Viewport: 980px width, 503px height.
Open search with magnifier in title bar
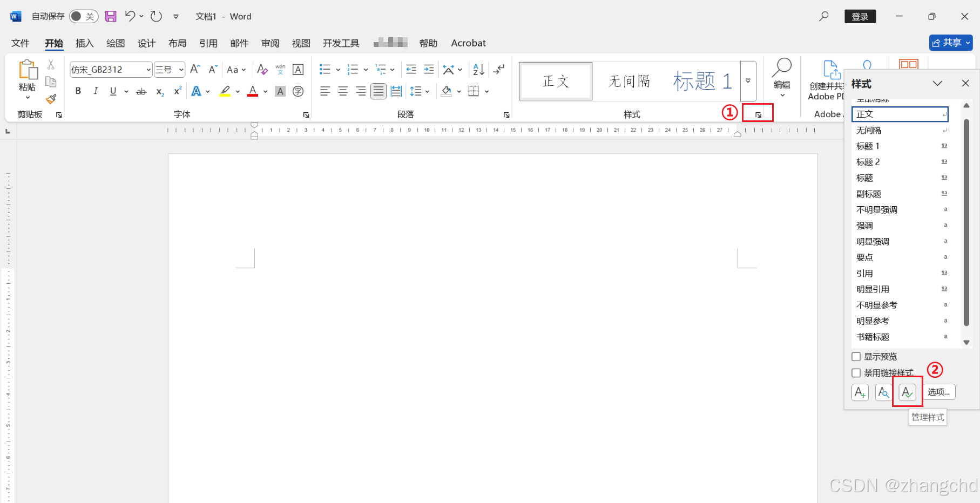823,16
